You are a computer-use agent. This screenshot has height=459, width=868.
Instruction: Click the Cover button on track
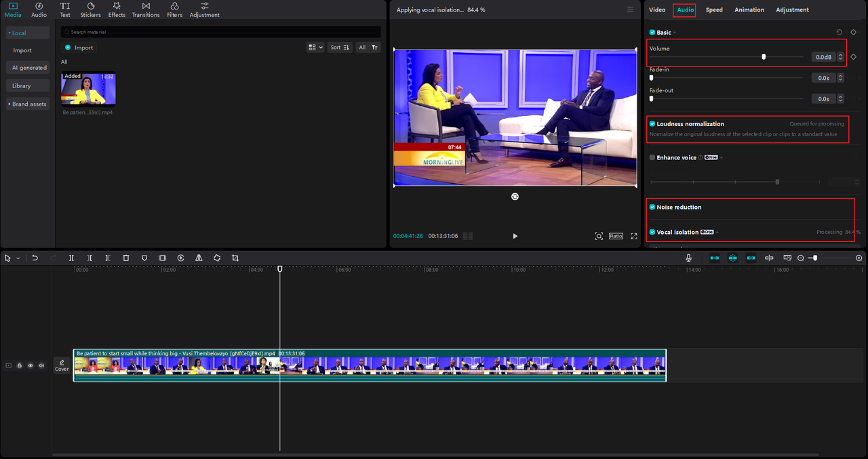pyautogui.click(x=62, y=365)
